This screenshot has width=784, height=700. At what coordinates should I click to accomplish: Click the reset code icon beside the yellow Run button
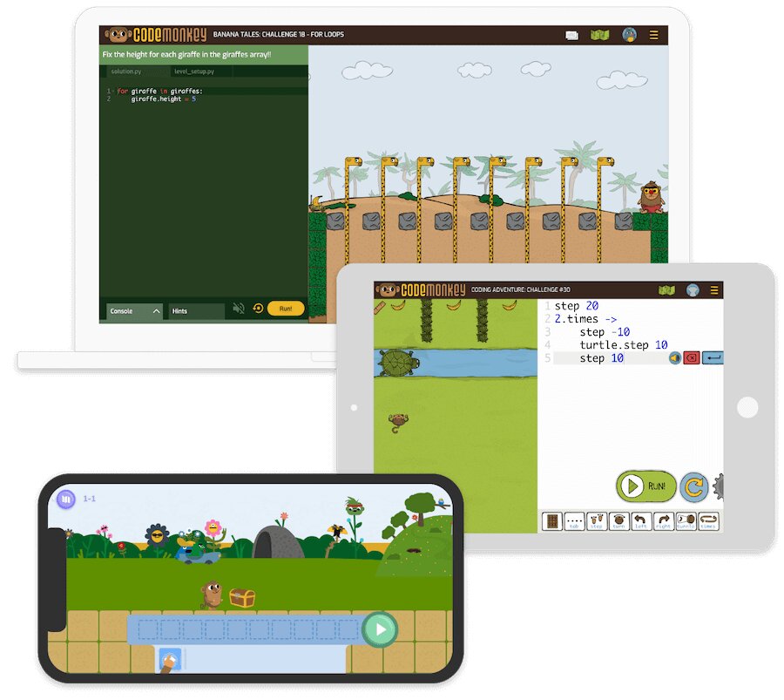[258, 309]
